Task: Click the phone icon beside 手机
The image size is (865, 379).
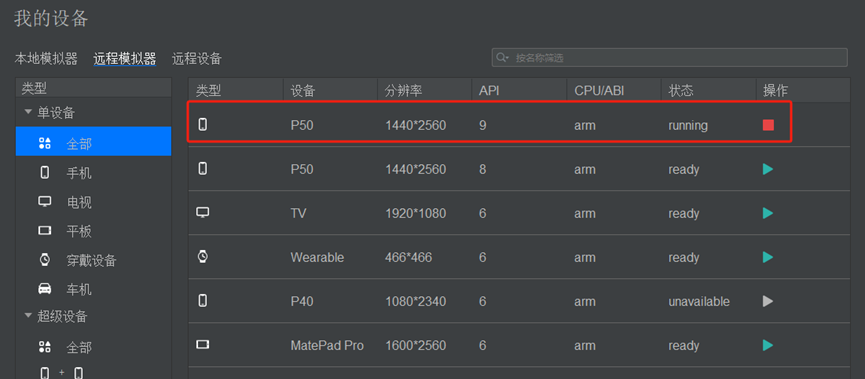Action: [45, 173]
